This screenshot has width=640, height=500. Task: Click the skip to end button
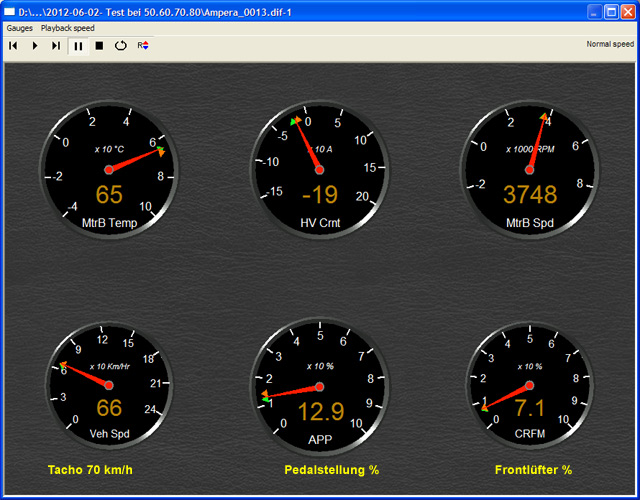pyautogui.click(x=56, y=45)
